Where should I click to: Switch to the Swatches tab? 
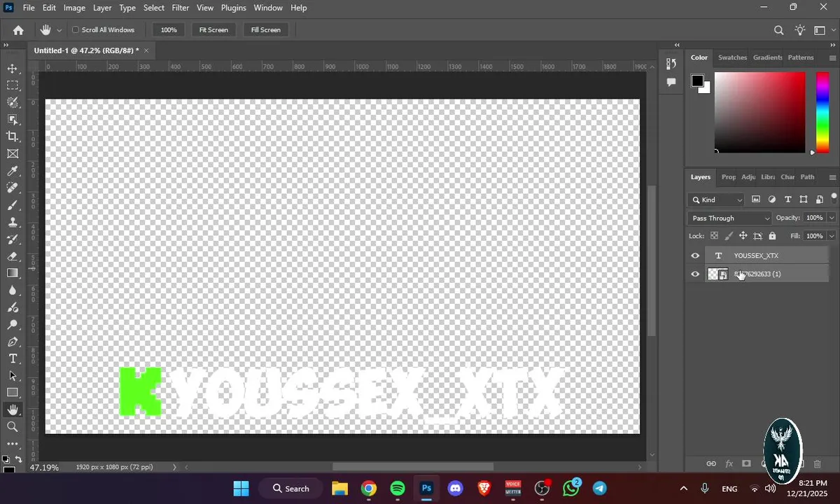733,57
